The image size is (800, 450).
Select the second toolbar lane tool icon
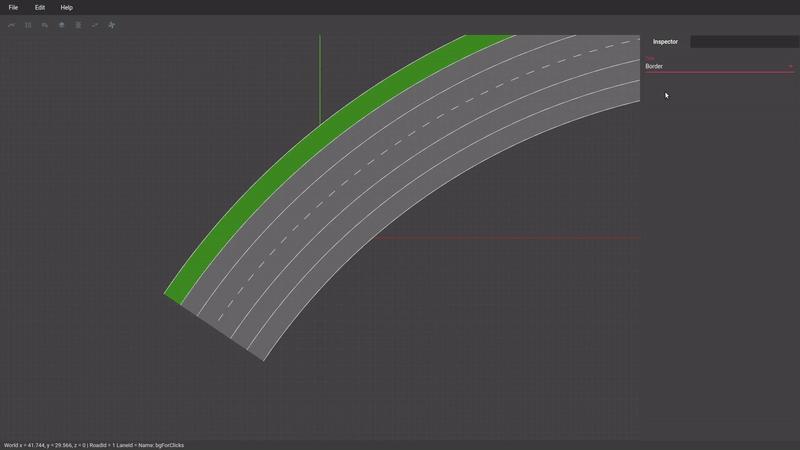point(28,25)
